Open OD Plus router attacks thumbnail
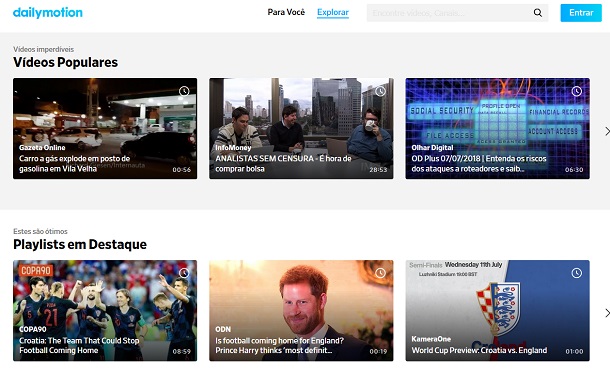Viewport: 610px width, 372px height. pyautogui.click(x=498, y=128)
